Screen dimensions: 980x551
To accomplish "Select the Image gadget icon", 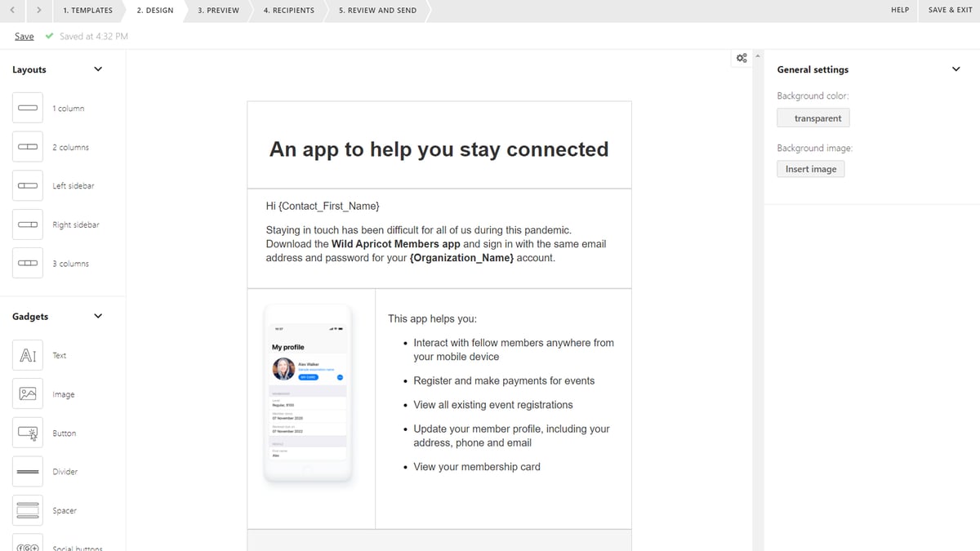I will pos(28,394).
